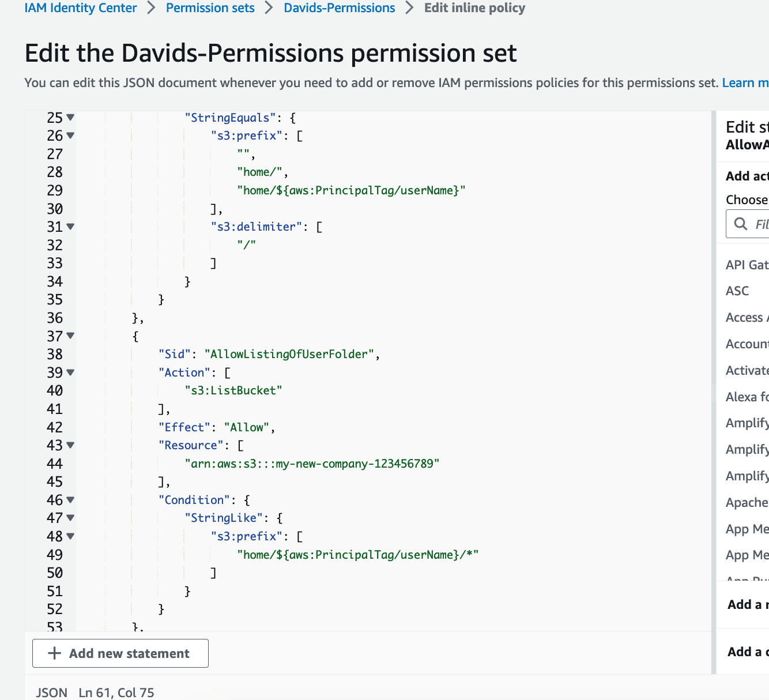The width and height of the screenshot is (769, 700).
Task: Collapse the StringEquals object on line 25
Action: [x=71, y=117]
